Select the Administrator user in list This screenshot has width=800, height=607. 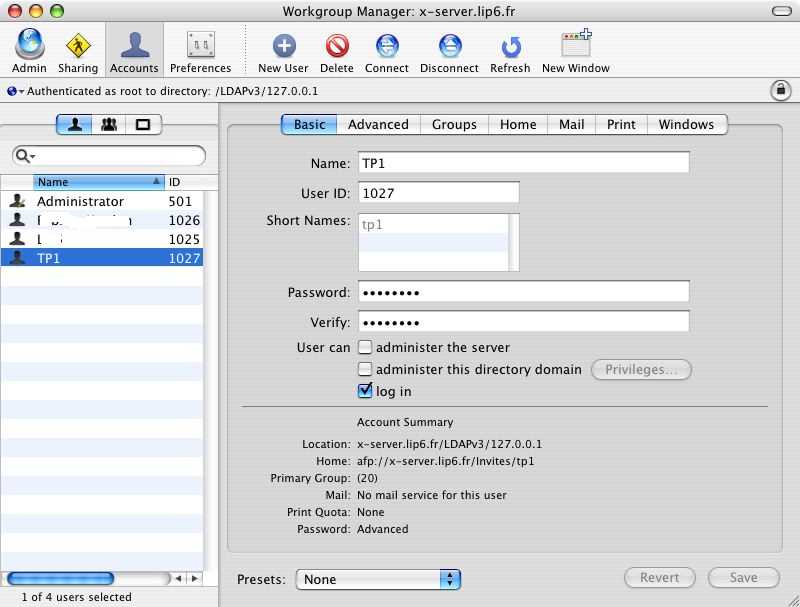coord(80,201)
